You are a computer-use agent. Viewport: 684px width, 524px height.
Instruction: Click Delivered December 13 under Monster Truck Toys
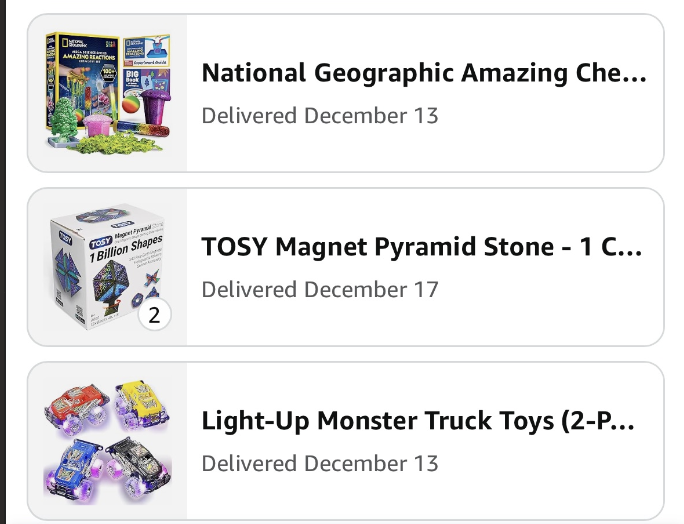320,463
